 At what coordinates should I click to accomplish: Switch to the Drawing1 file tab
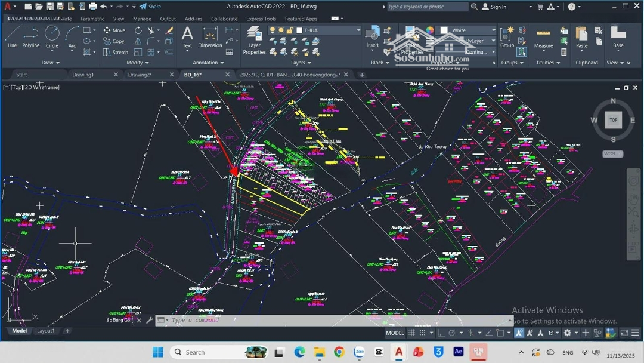point(83,75)
